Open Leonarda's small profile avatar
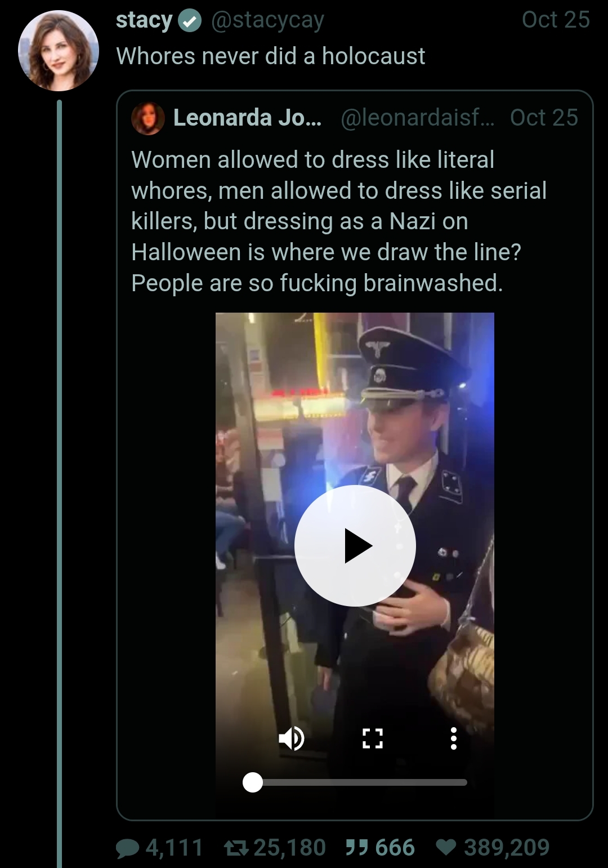 [x=148, y=118]
